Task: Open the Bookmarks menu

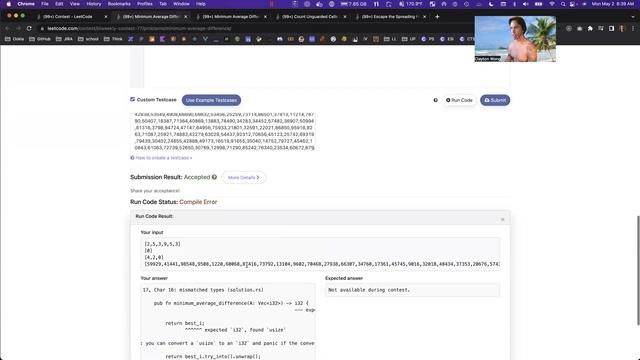Action: coord(119,4)
